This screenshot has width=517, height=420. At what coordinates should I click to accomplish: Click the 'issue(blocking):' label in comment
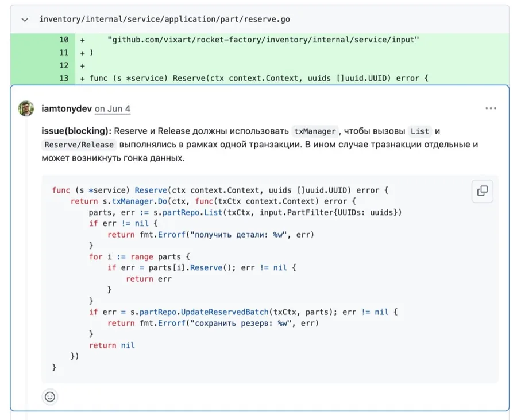pyautogui.click(x=76, y=131)
